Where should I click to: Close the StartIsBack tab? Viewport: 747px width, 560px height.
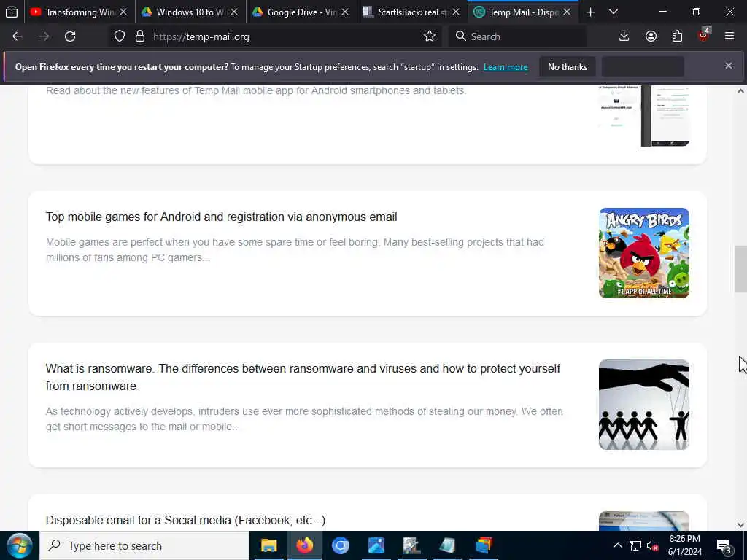(456, 12)
